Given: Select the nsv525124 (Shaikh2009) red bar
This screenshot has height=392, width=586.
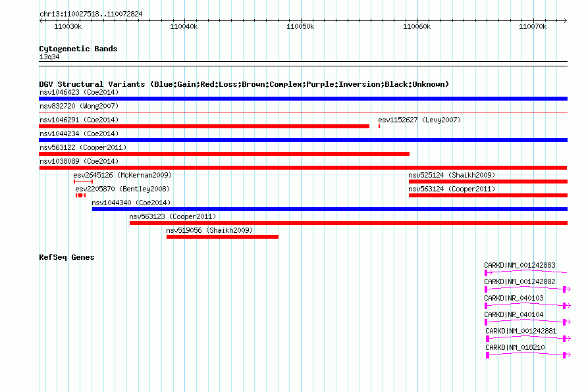Looking at the screenshot, I should coord(488,182).
